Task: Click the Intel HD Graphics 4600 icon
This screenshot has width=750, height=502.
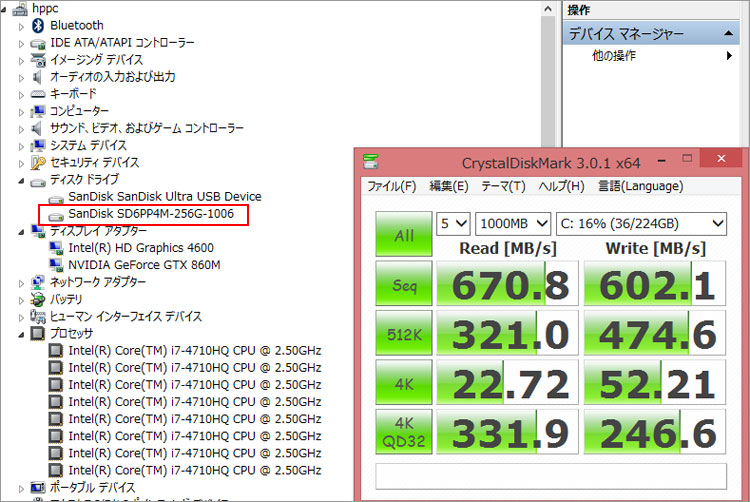Action: (56, 248)
